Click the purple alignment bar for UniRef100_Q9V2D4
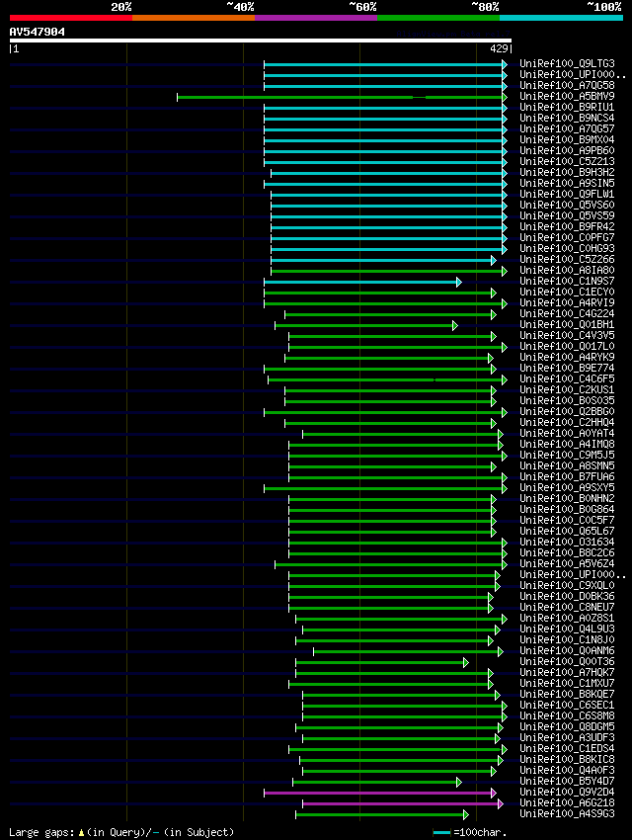The width and height of the screenshot is (632, 840). pos(380,793)
